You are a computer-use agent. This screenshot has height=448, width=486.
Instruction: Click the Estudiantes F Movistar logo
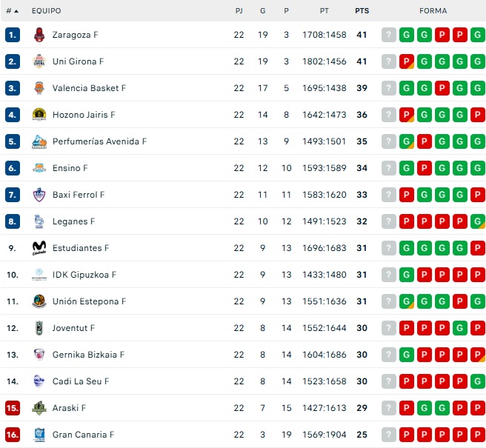point(39,248)
